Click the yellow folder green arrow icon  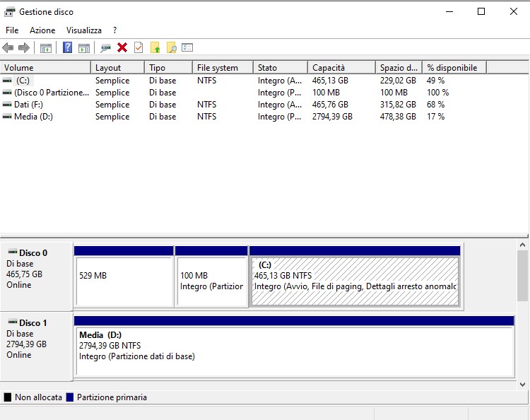tap(155, 47)
